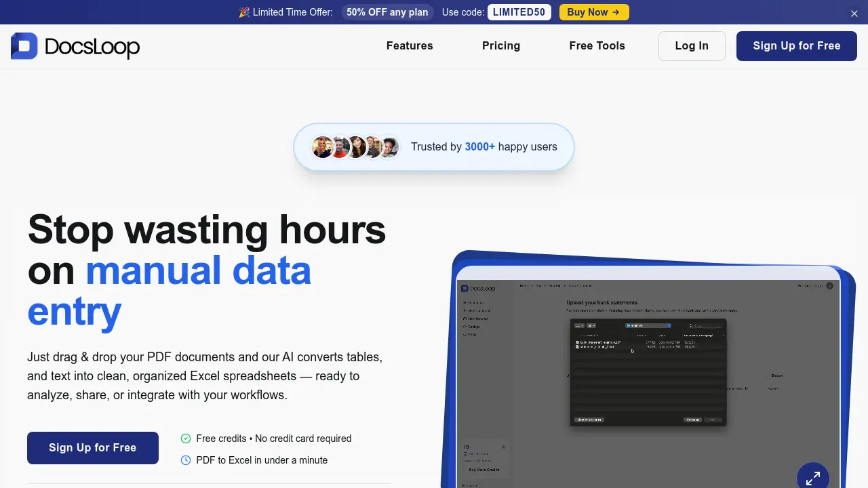Screen dimensions: 868x488
Task: Go to the Pricing page
Action: tap(501, 46)
